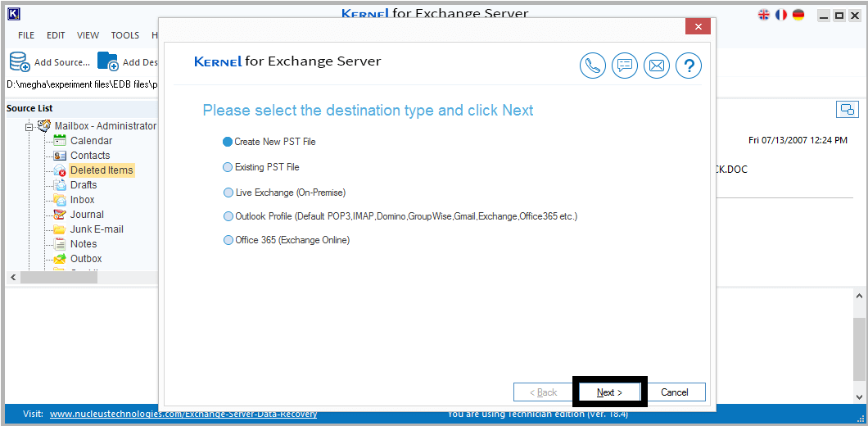
Task: Click the phone support icon in dialog
Action: tap(593, 66)
